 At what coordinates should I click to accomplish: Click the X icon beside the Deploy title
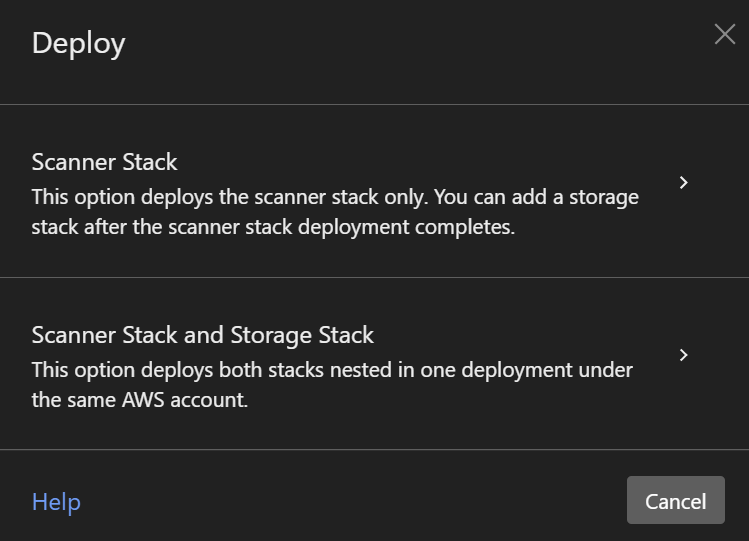point(725,34)
